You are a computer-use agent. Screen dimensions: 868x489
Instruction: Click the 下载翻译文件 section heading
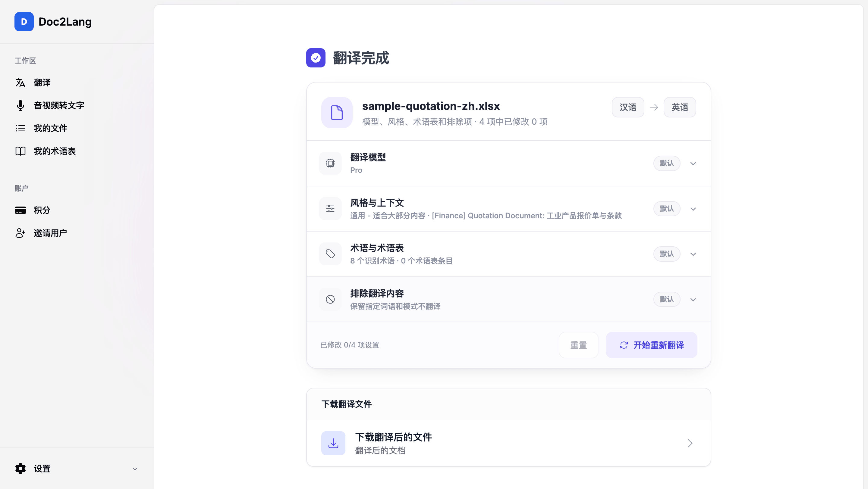(346, 404)
